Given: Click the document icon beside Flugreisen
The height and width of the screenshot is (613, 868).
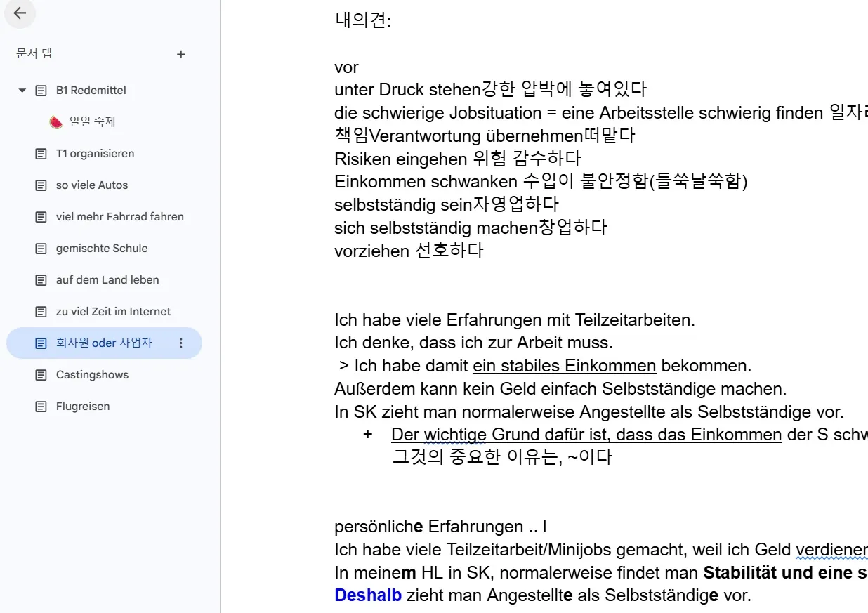Looking at the screenshot, I should click(41, 407).
